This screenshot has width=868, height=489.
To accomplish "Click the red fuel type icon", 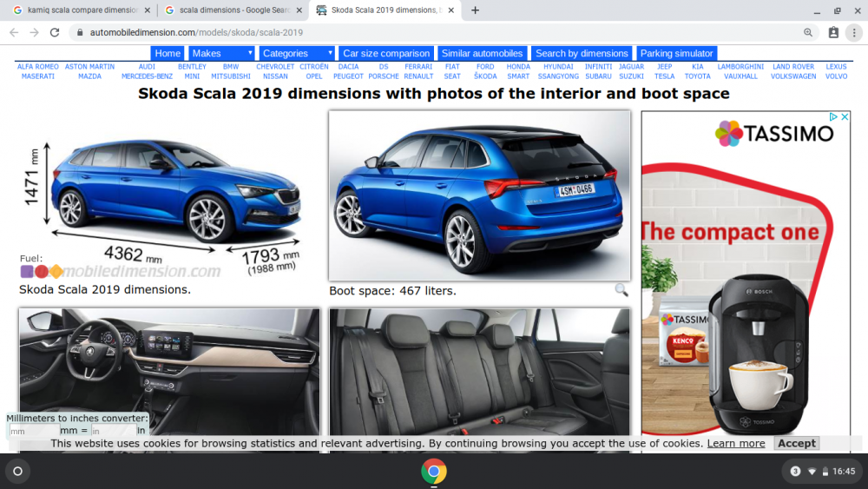I will (42, 271).
